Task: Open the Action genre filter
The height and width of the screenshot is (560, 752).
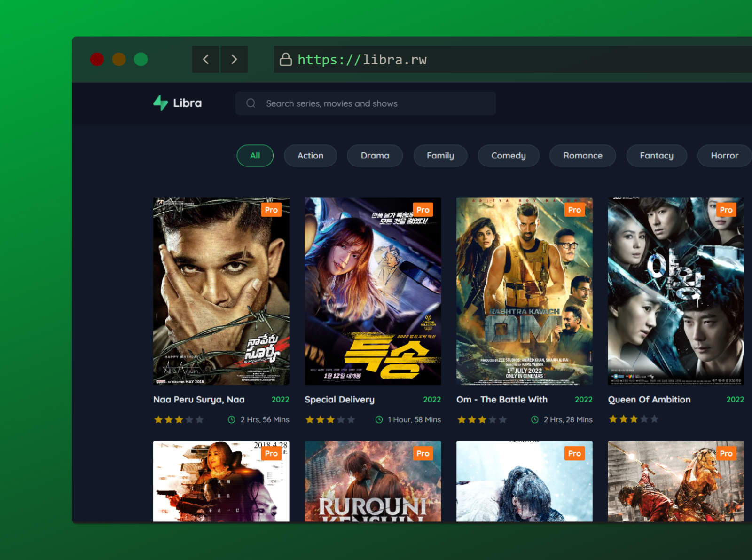Action: [x=310, y=156]
